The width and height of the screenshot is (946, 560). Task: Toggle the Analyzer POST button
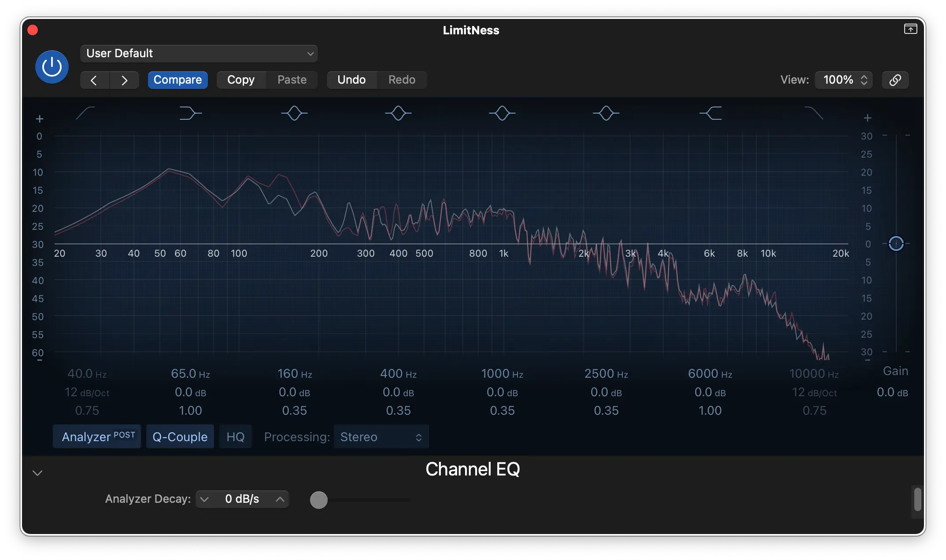(97, 437)
